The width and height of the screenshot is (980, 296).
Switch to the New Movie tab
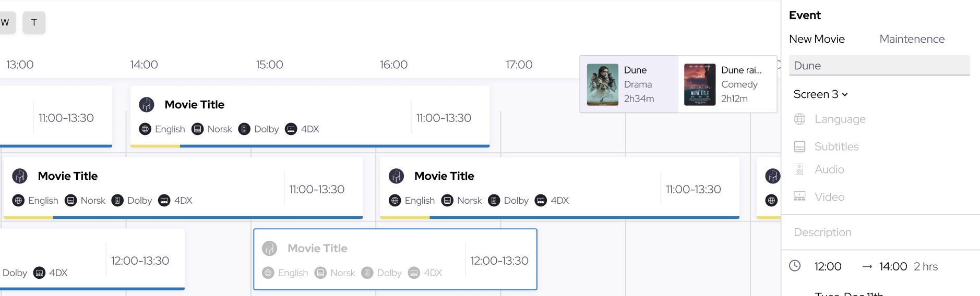pos(817,39)
